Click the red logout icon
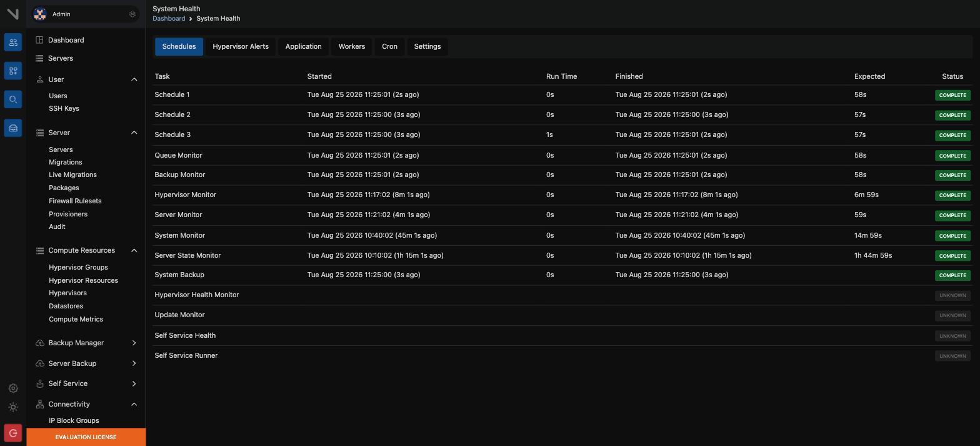Screen dimensions: 980x446 point(13,433)
